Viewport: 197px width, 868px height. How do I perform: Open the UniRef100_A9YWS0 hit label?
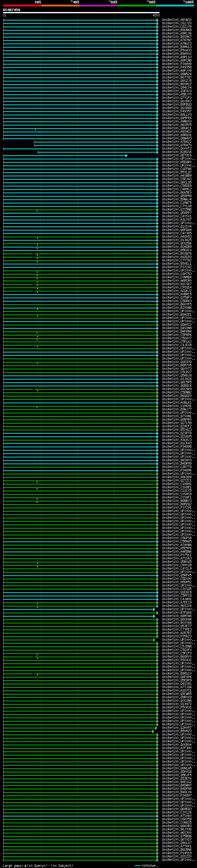pos(176,20)
